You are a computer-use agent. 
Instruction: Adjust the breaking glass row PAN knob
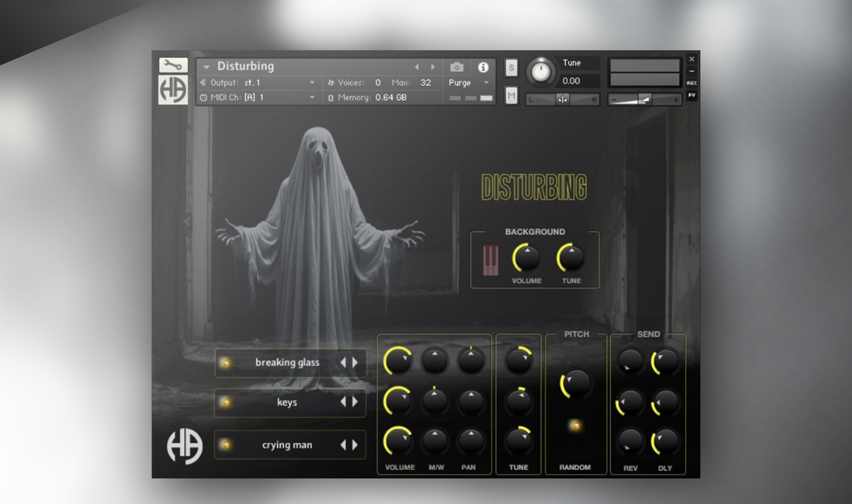pyautogui.click(x=471, y=361)
